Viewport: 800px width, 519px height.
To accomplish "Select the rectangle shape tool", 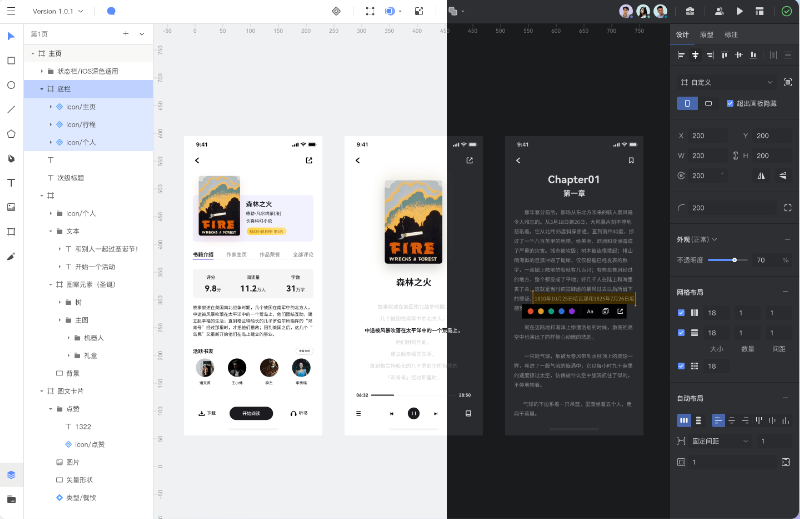I will 11,61.
